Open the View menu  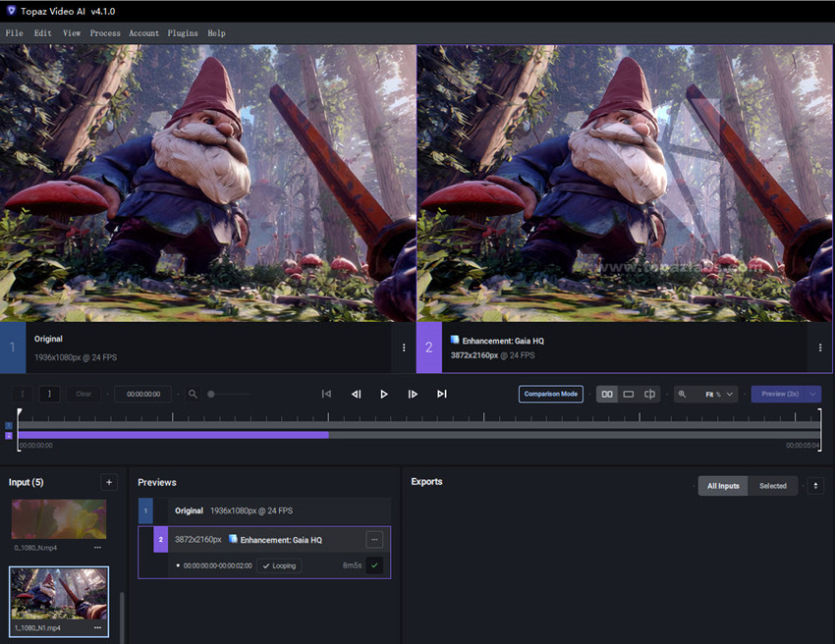pos(72,33)
